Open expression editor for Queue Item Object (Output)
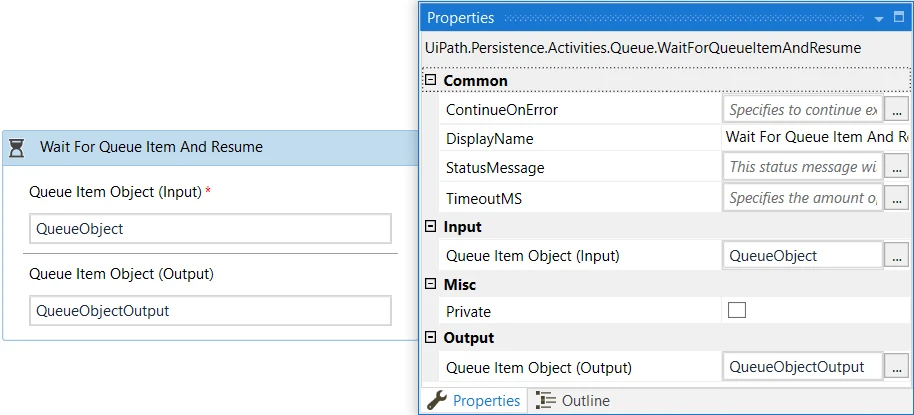The height and width of the screenshot is (415, 914). click(897, 367)
